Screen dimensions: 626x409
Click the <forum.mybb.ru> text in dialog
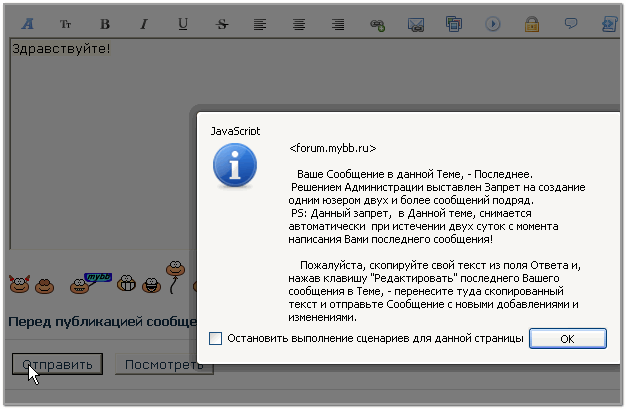[x=333, y=149]
